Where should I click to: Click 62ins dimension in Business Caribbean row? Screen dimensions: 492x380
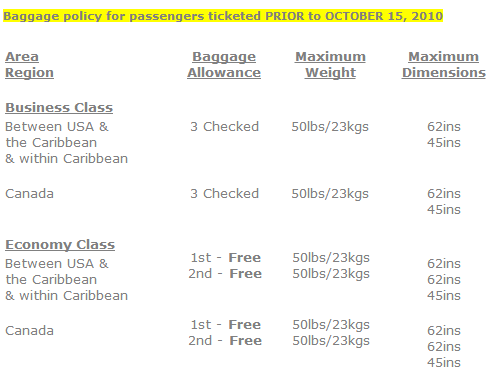[x=444, y=127]
